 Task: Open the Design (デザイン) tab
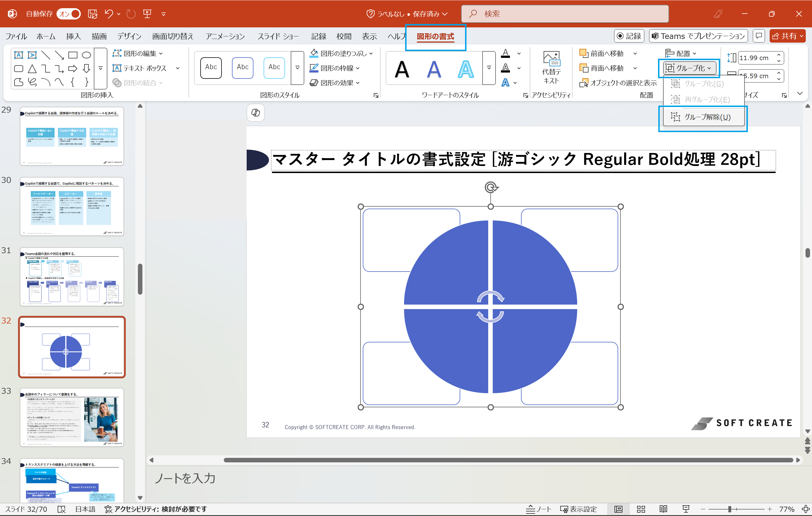(129, 36)
